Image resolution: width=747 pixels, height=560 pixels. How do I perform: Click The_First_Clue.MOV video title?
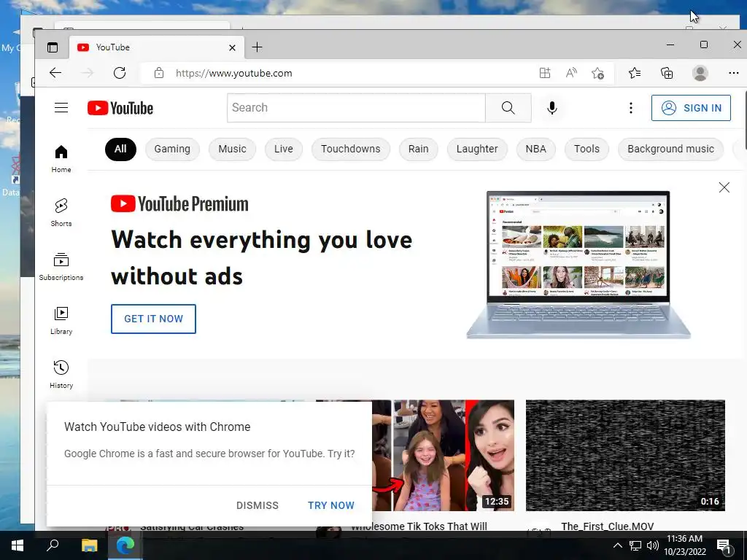click(608, 526)
